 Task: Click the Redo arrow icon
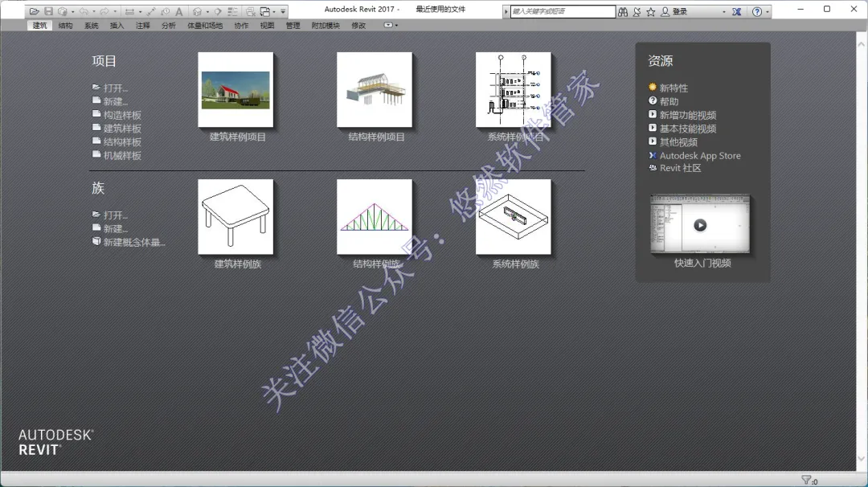tap(104, 11)
